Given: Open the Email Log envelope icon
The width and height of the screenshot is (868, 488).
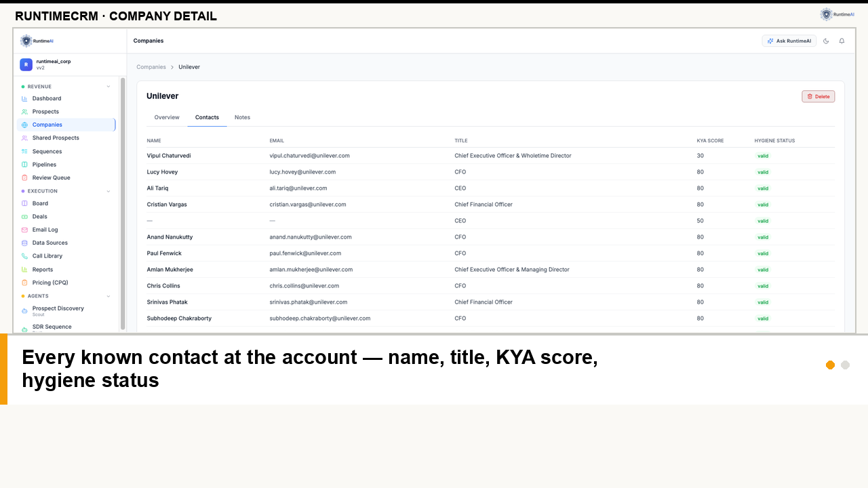Looking at the screenshot, I should coord(25,230).
